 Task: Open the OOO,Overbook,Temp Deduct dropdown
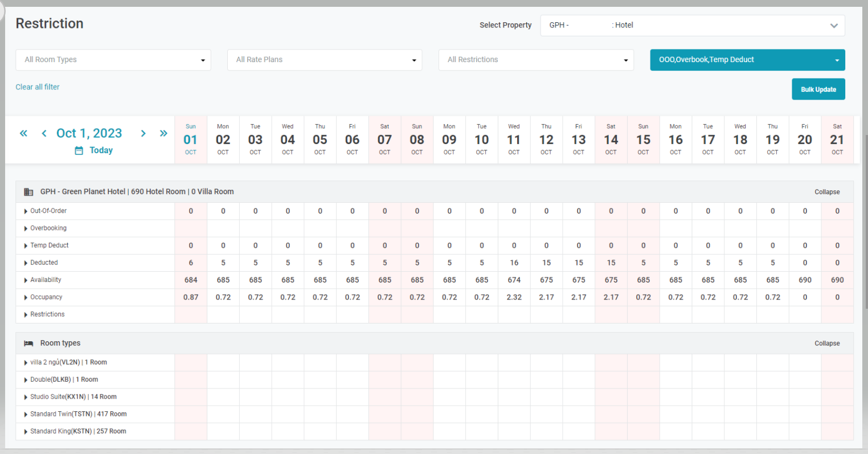[x=747, y=60]
